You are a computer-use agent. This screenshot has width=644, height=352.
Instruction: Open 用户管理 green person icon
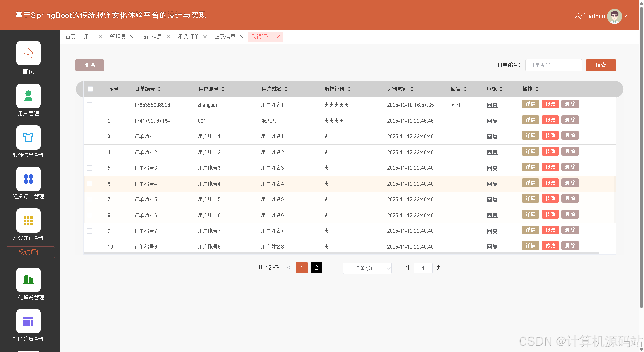pos(28,96)
